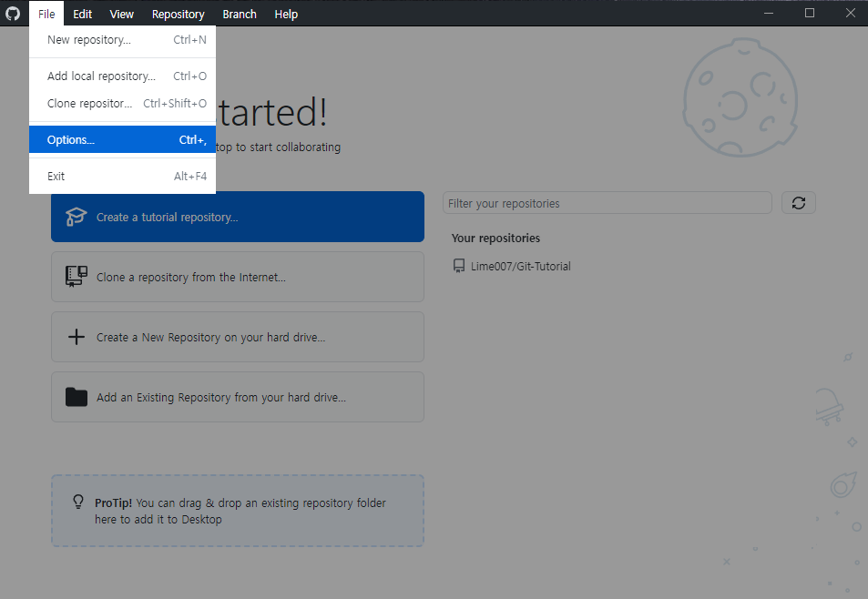Click Create a New Repository on hard drive
This screenshot has width=868, height=599.
[238, 337]
